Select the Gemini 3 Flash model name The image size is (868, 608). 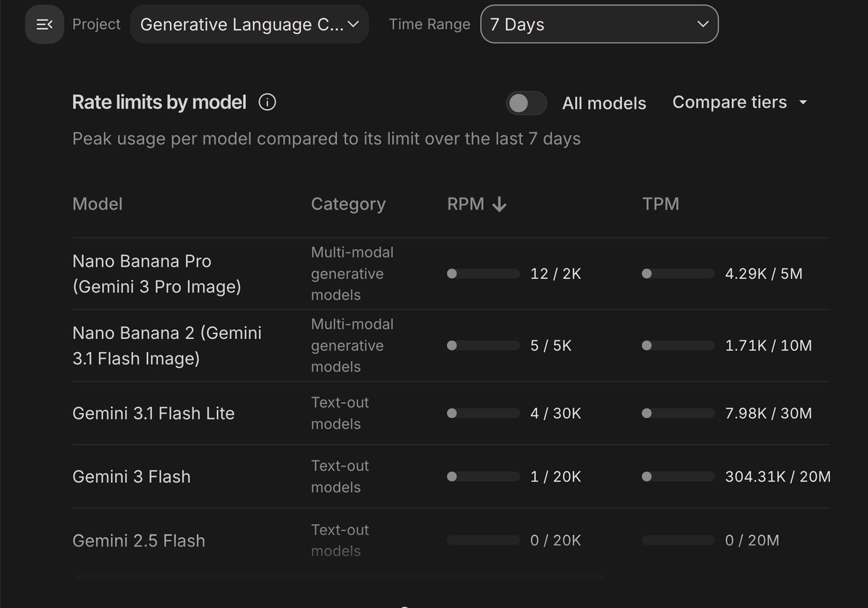(132, 477)
